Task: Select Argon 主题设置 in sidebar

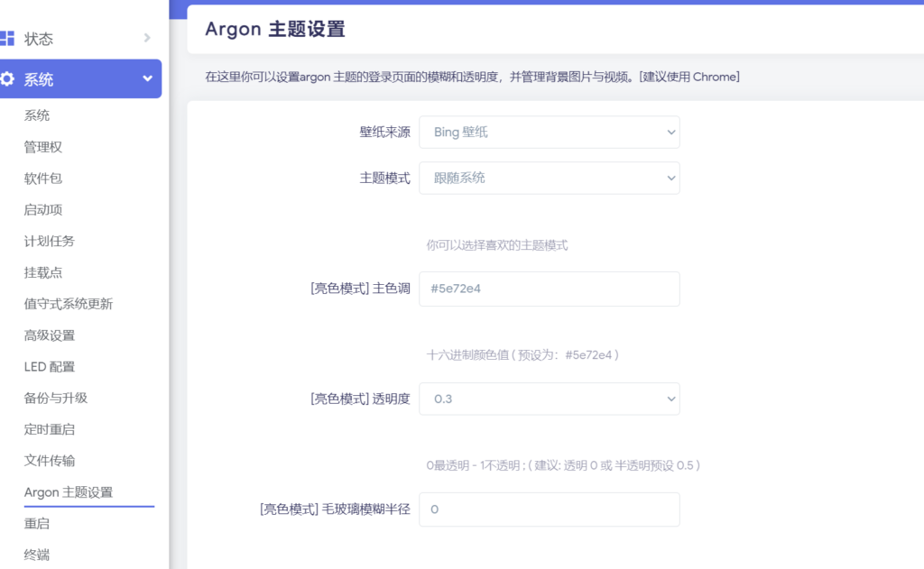Action: tap(69, 492)
